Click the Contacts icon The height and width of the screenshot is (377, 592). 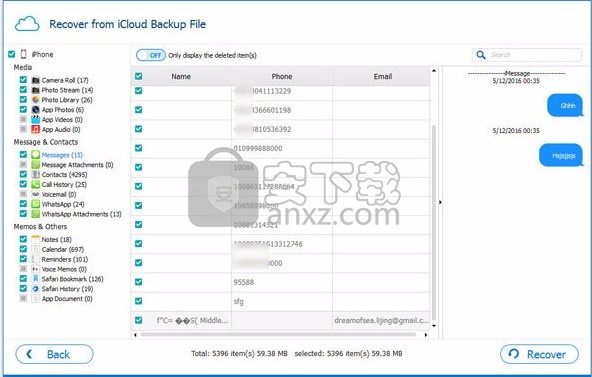(35, 174)
